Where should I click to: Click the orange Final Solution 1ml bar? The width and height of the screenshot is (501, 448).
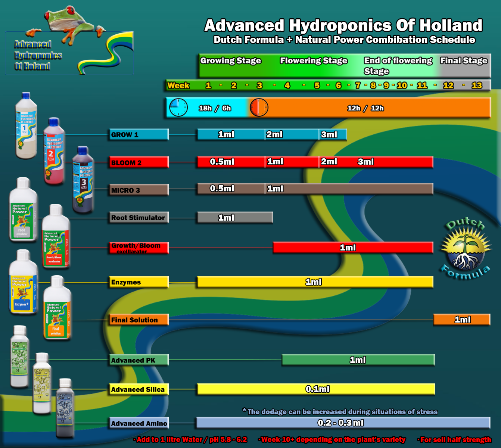462,320
